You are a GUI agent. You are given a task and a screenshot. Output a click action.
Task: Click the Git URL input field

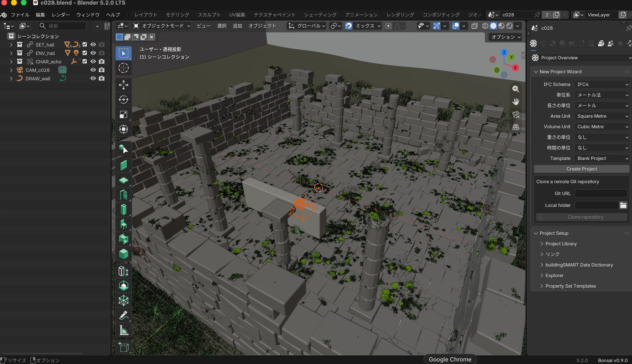tap(601, 193)
